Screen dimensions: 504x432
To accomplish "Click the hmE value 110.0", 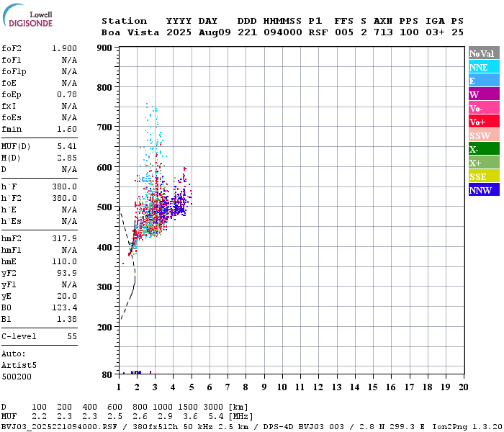I will click(x=64, y=262).
